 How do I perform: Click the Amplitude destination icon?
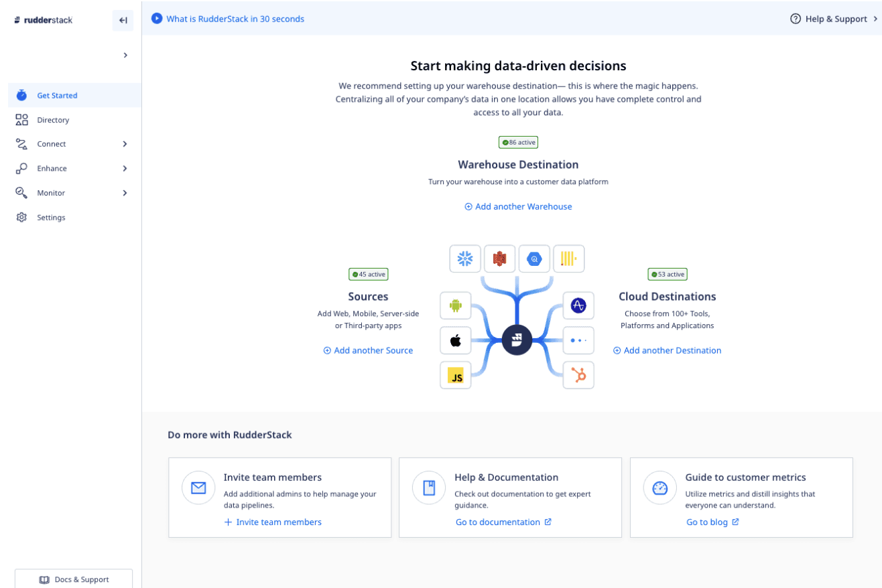point(578,305)
